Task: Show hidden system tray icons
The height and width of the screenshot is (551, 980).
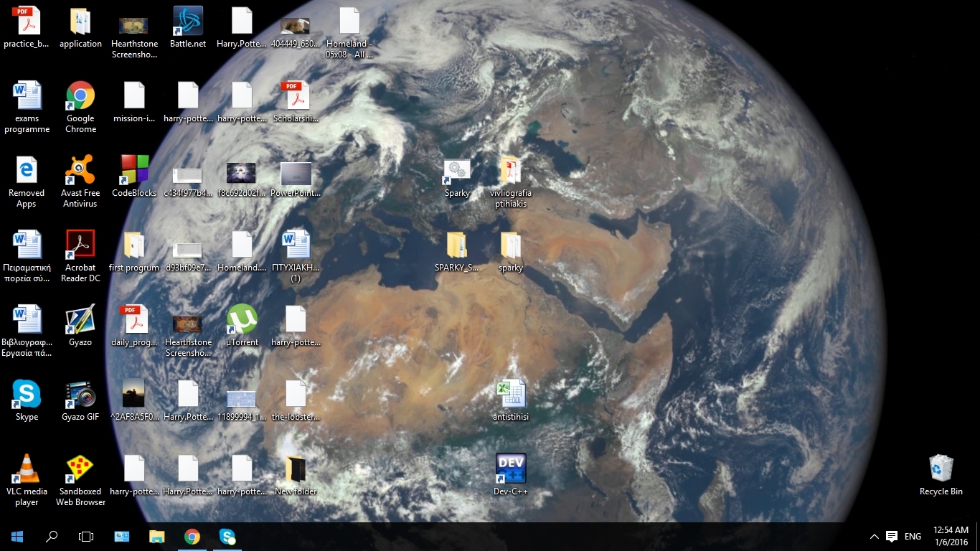Action: pos(874,537)
